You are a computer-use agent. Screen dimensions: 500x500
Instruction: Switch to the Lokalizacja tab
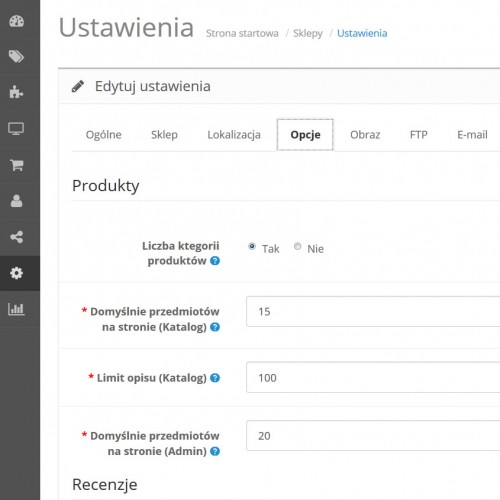click(x=234, y=135)
